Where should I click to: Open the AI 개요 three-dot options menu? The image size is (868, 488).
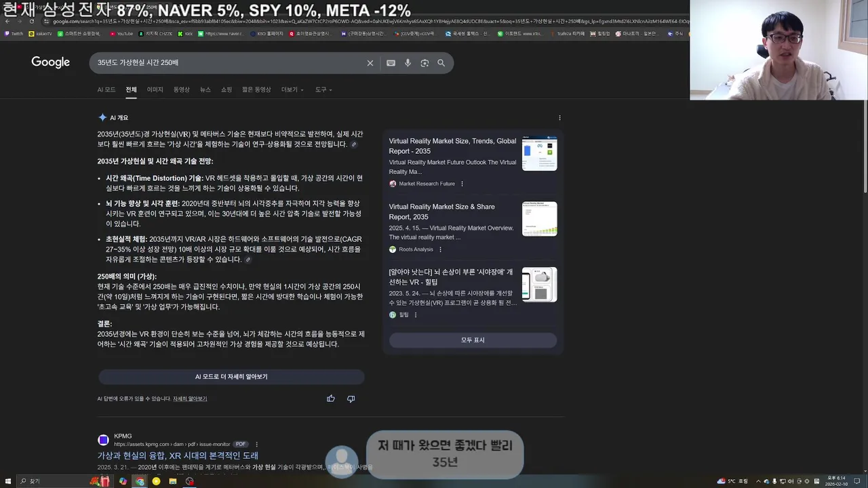point(559,118)
